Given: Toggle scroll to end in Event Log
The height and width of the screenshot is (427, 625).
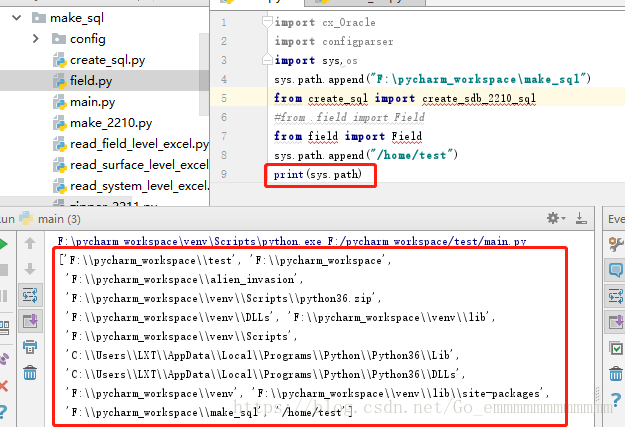Looking at the screenshot, I should click(616, 321).
